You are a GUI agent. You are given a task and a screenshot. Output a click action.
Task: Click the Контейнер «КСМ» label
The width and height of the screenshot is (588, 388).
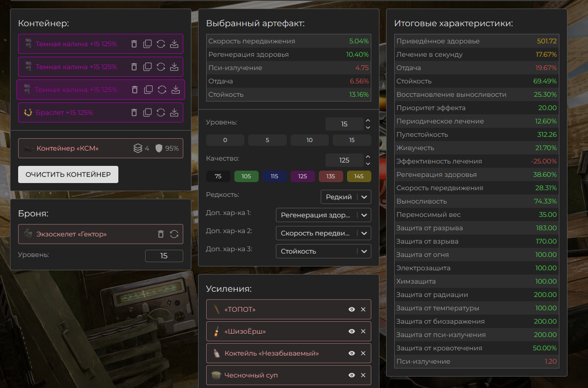click(68, 148)
